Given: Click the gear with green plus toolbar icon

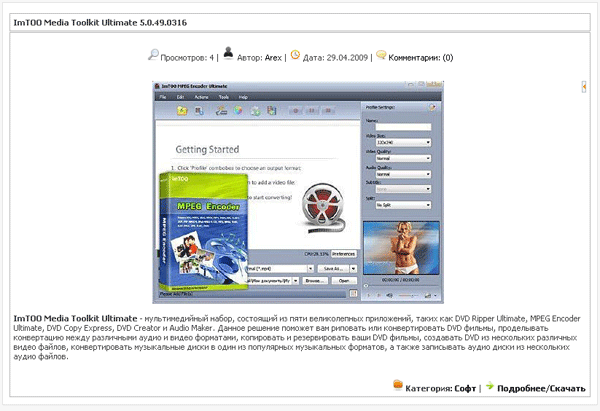Looking at the screenshot, I should [x=255, y=111].
